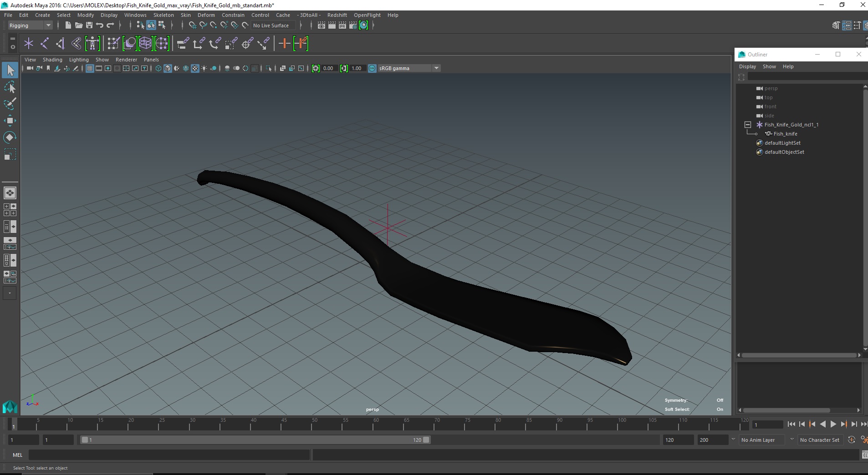Save the scene with floppy icon
The width and height of the screenshot is (868, 475).
[89, 25]
